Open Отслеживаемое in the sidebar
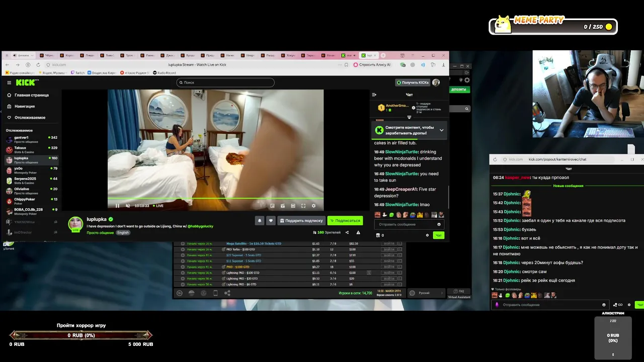Screen dimensions: 644x362 [x=26, y=117]
